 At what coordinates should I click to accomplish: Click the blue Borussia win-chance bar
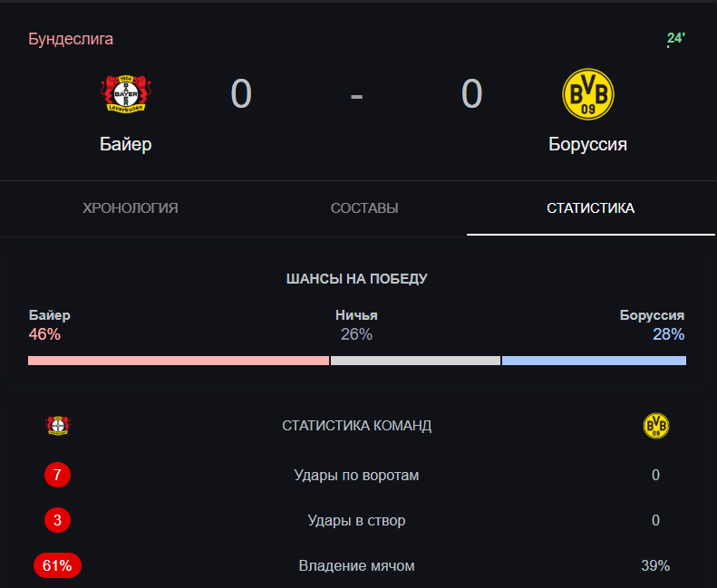pyautogui.click(x=594, y=361)
